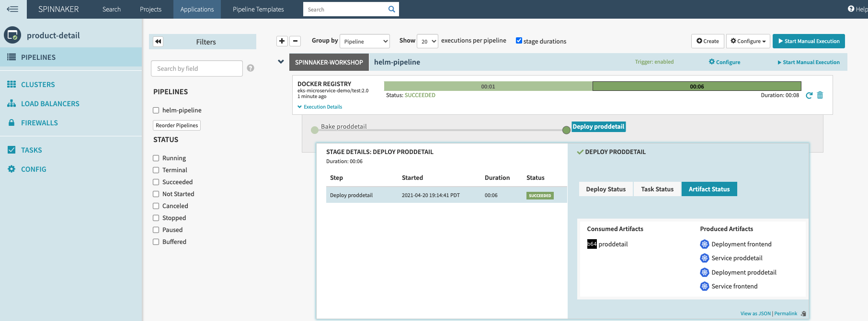Click the SPINNAKER home logo
The image size is (868, 321).
click(x=58, y=9)
